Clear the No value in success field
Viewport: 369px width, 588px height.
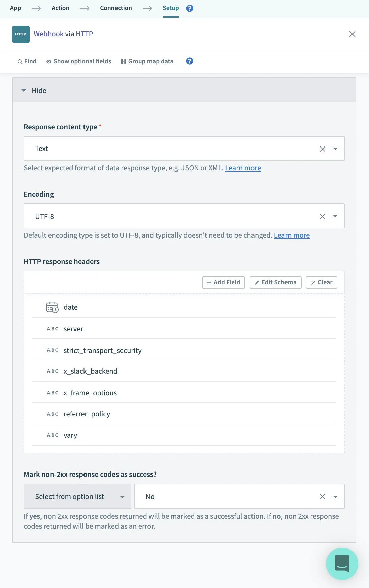(x=322, y=496)
